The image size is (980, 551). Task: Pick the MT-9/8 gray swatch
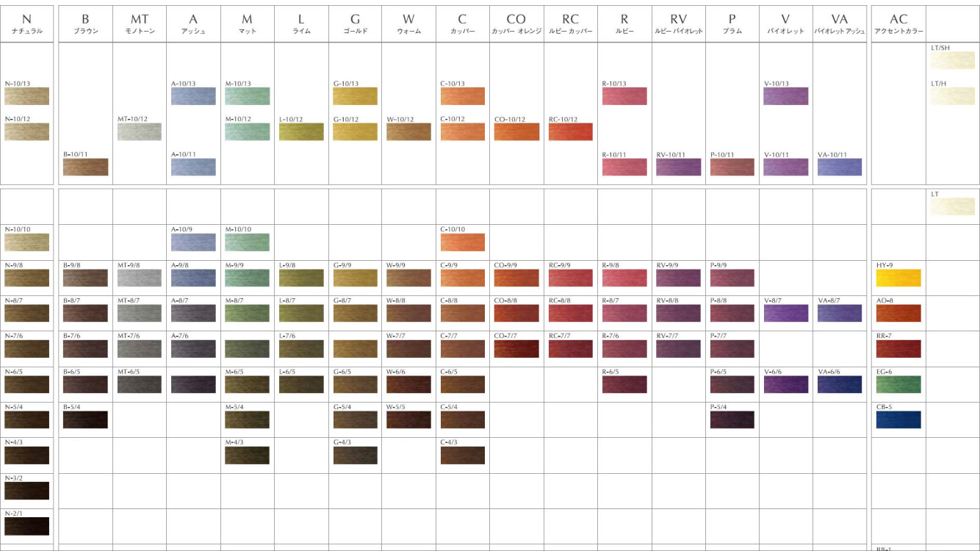tap(140, 278)
